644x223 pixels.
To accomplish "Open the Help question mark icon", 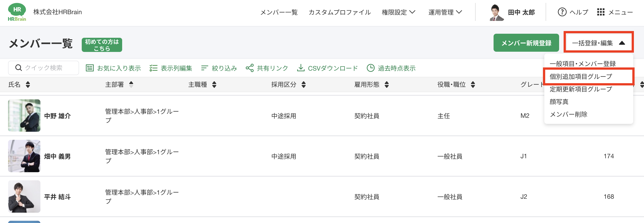I will click(x=562, y=12).
